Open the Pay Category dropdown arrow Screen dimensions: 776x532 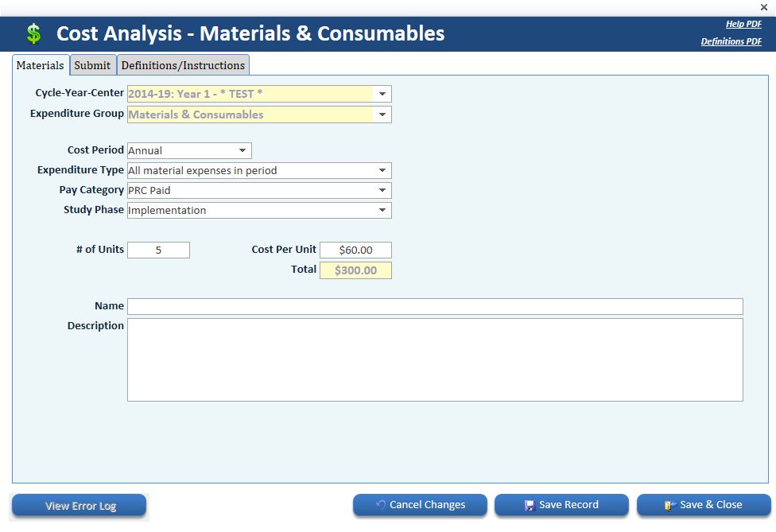point(382,190)
